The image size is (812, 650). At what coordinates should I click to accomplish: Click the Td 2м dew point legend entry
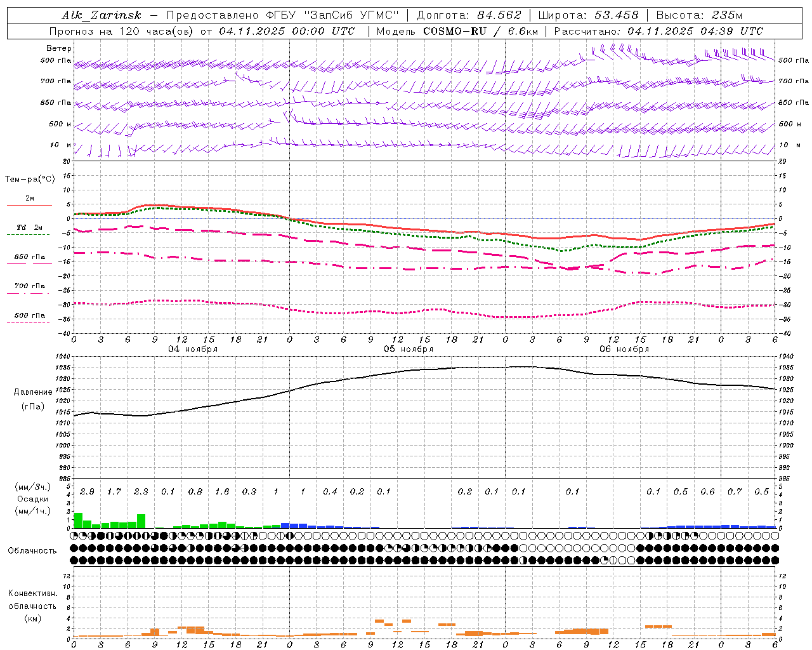pyautogui.click(x=29, y=227)
